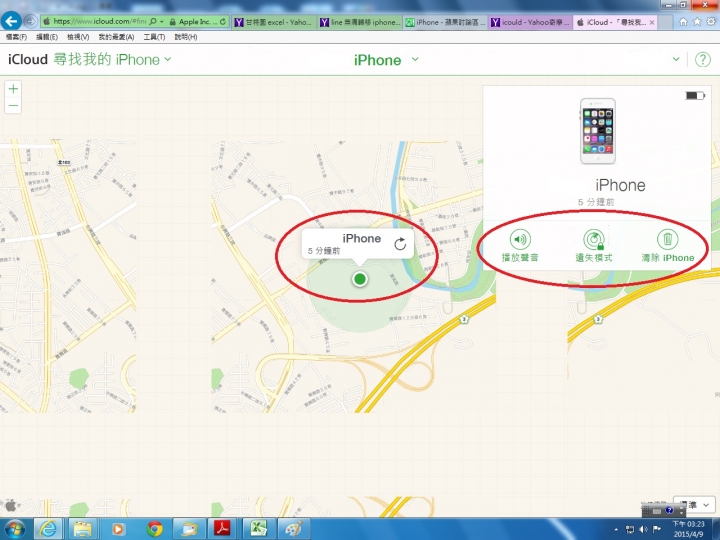Open the map type dropdown at bottom right

pyautogui.click(x=694, y=505)
